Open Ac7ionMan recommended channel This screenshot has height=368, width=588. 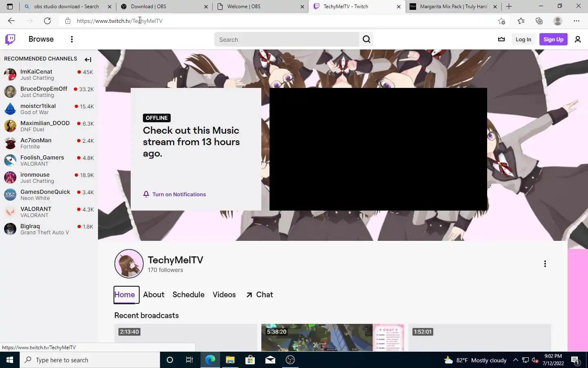tap(49, 143)
